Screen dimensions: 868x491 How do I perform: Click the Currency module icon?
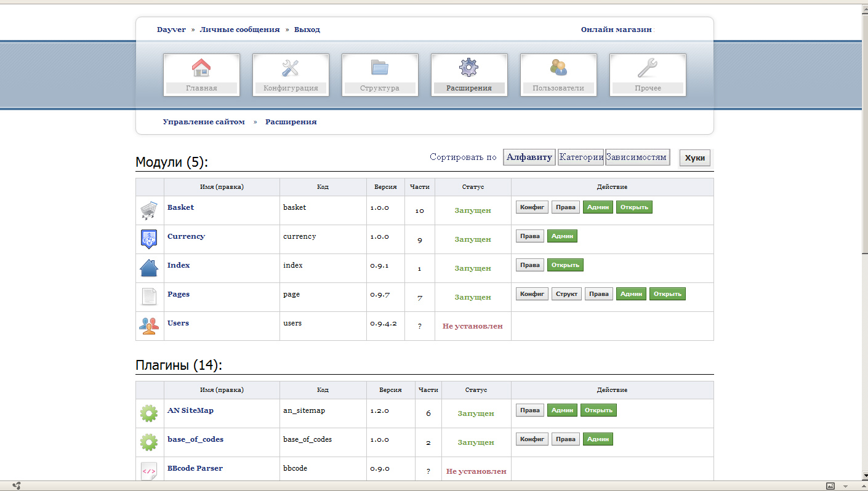click(x=149, y=239)
